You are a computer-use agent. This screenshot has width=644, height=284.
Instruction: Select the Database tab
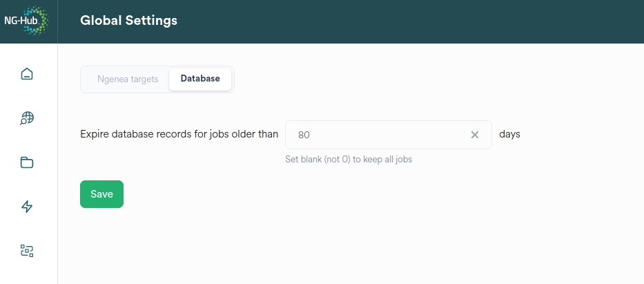200,79
